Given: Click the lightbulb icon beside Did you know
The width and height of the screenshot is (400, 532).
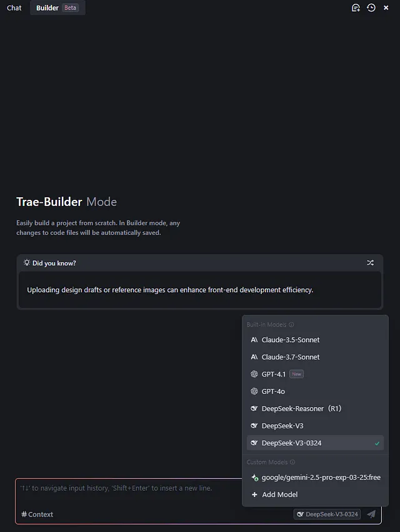Looking at the screenshot, I should point(26,263).
